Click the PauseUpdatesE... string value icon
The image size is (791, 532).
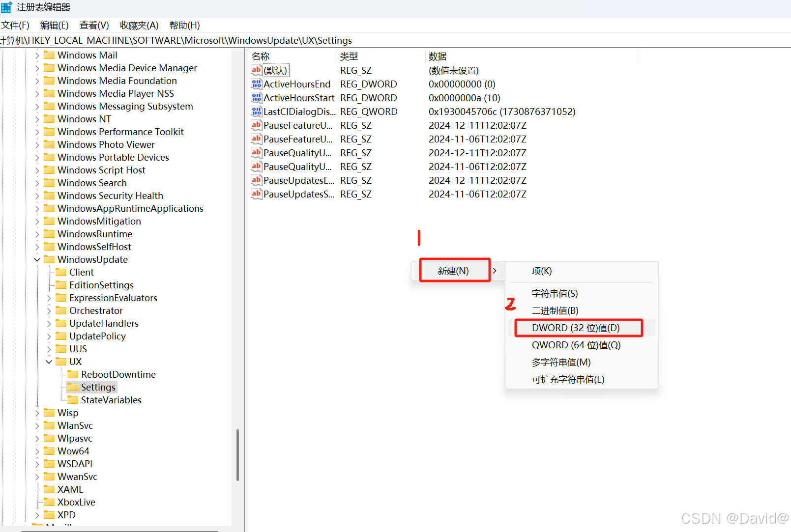point(256,180)
